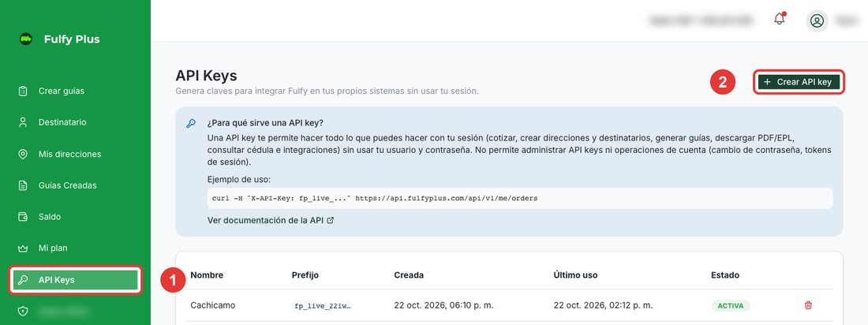Click the API Keys page heading
Image resolution: width=868 pixels, height=325 pixels.
pyautogui.click(x=206, y=76)
